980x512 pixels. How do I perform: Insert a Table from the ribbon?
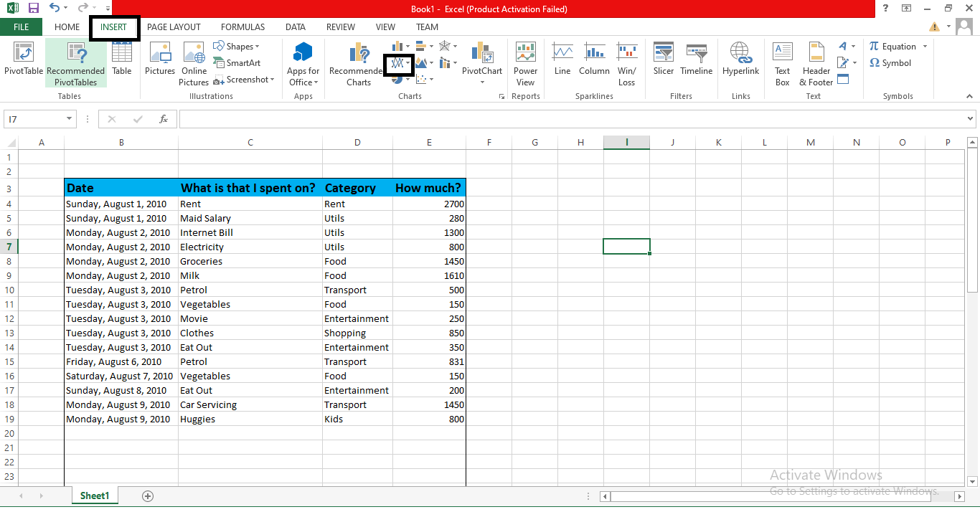122,59
